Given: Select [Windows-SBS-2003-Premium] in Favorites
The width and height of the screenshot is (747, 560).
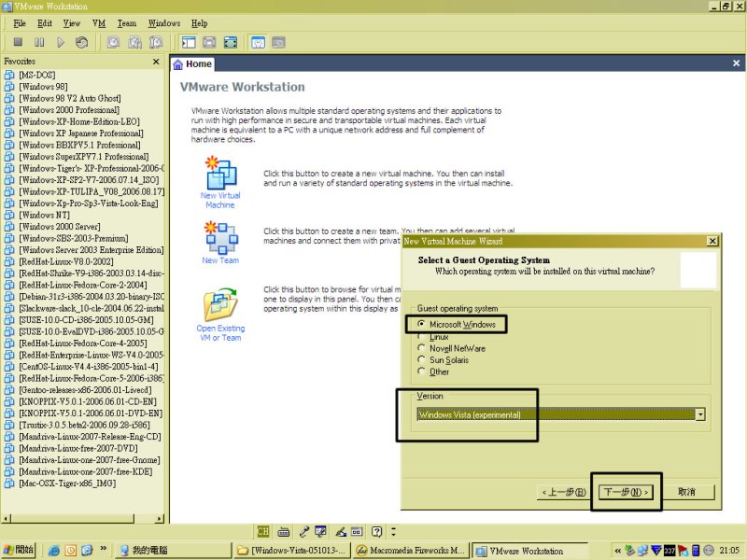Looking at the screenshot, I should tap(74, 239).
